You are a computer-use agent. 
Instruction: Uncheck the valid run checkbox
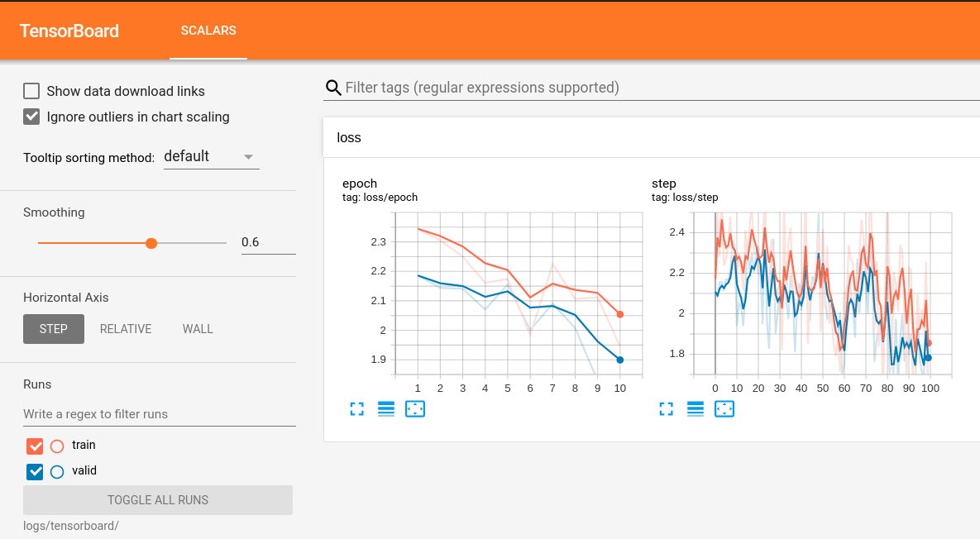[x=35, y=472]
